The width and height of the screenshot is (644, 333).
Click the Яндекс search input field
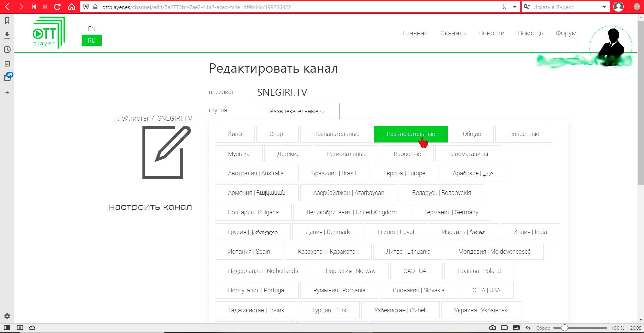[565, 7]
